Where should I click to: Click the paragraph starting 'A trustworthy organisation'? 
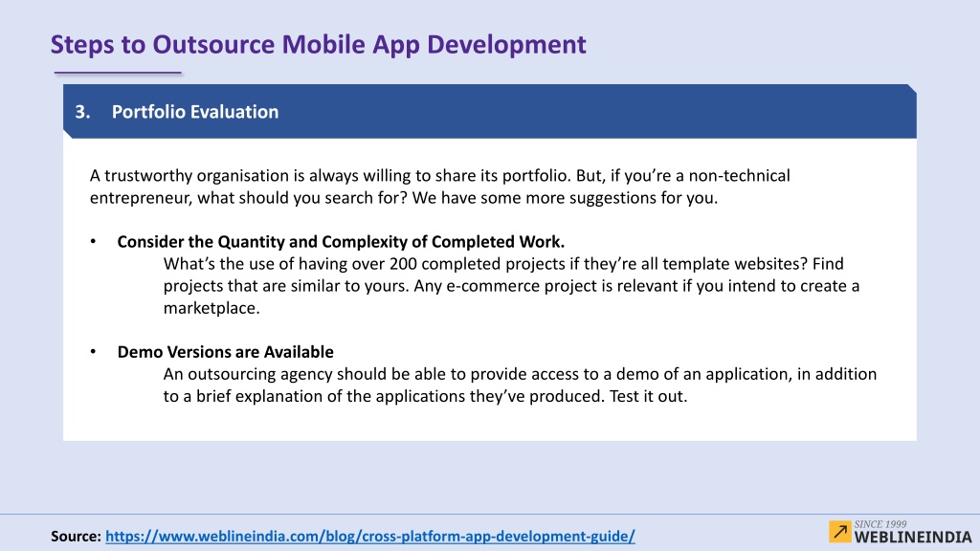440,187
